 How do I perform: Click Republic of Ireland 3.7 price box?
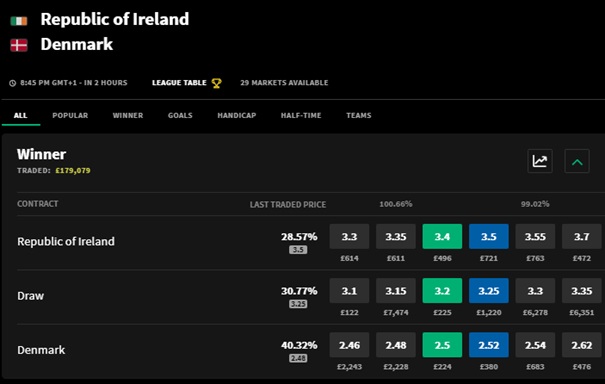[581, 236]
